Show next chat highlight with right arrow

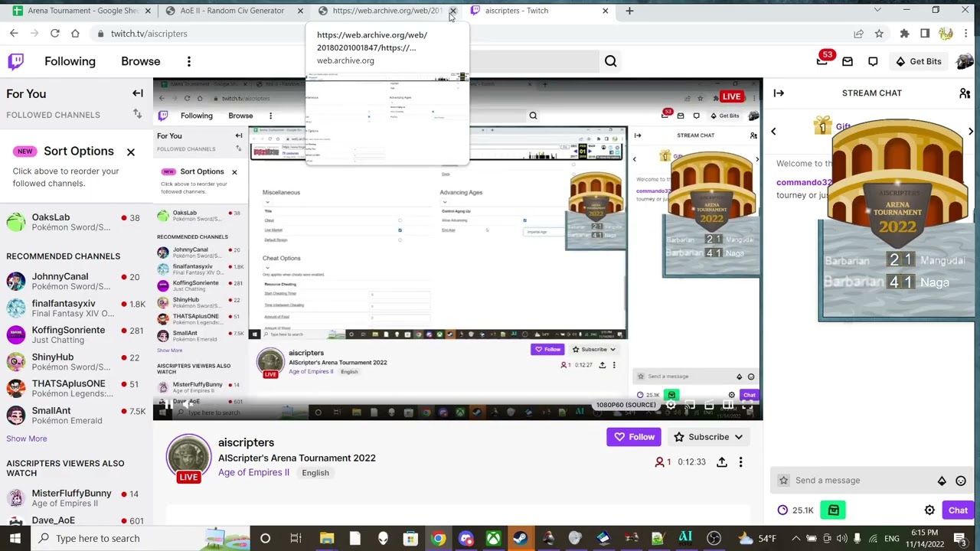971,132
